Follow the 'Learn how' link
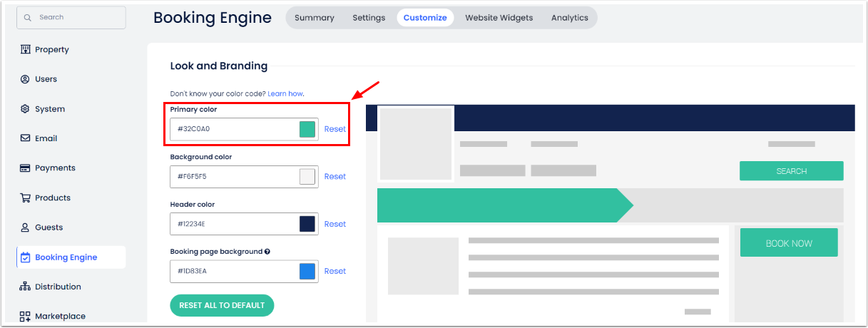 (285, 93)
